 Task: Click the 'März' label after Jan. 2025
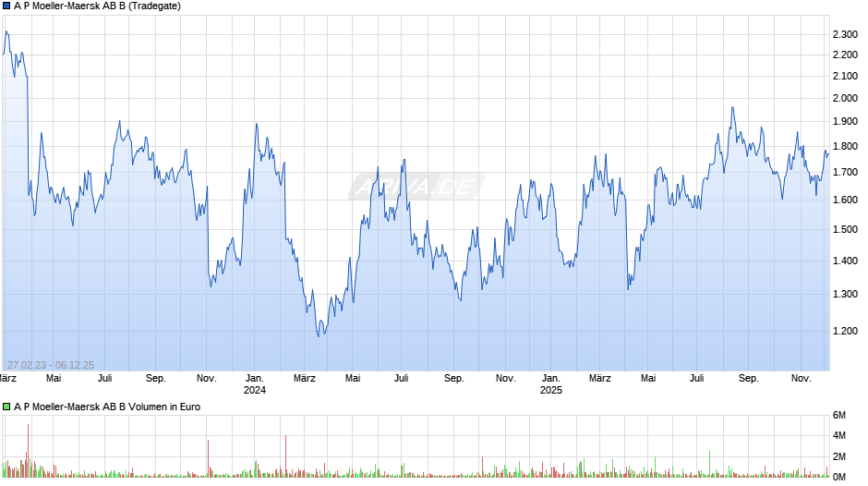click(x=599, y=378)
